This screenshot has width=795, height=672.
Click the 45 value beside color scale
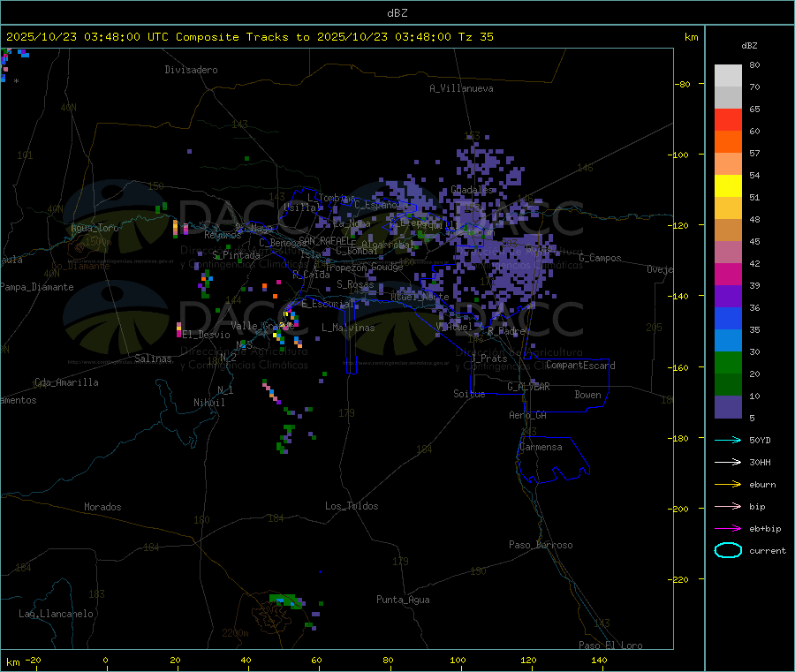(x=754, y=241)
